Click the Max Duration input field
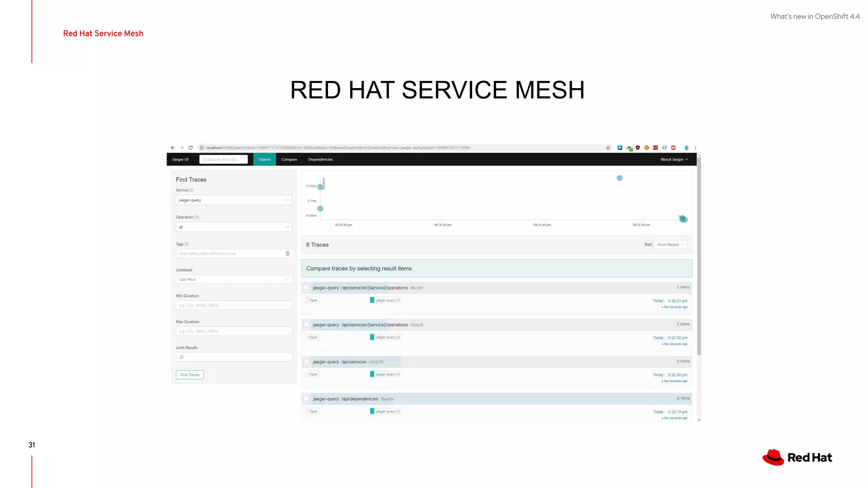 pyautogui.click(x=234, y=331)
